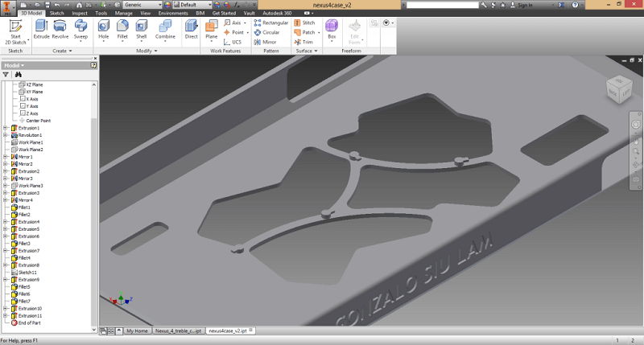Select the Shell tool

coord(142,31)
